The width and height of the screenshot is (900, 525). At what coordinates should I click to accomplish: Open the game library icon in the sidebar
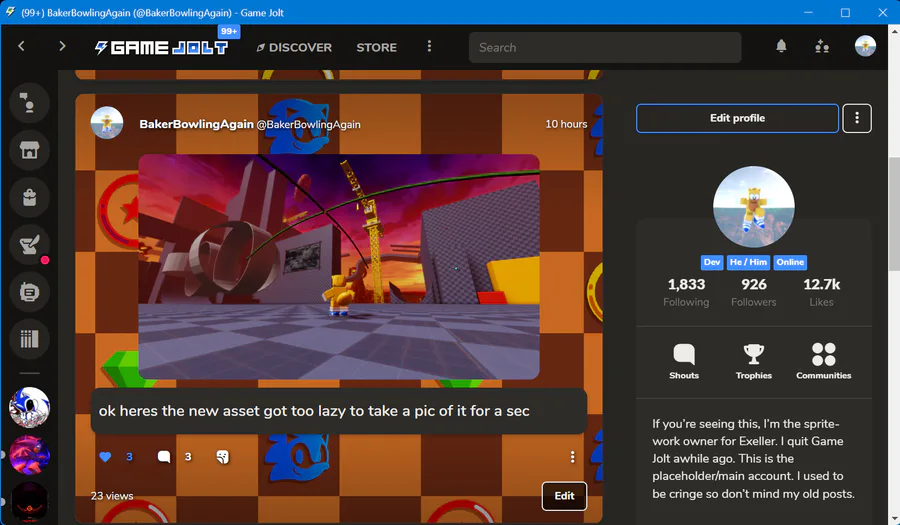pos(29,292)
